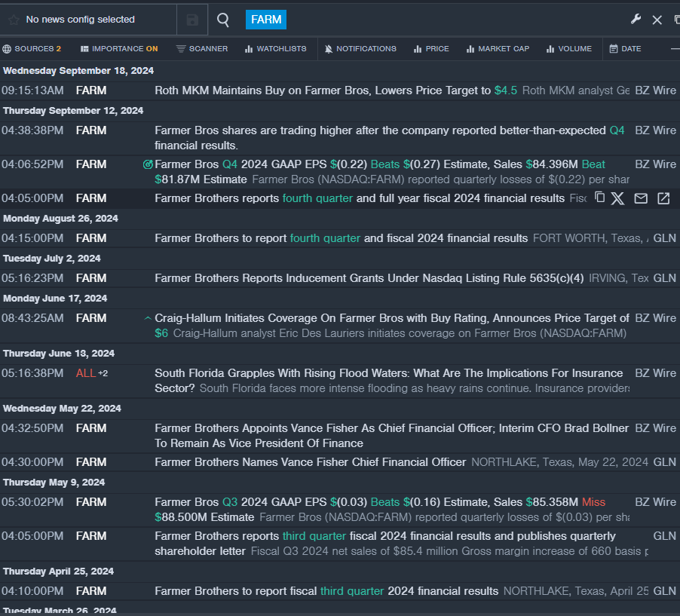The width and height of the screenshot is (680, 616).
Task: Open settings via the wrench icon
Action: (636, 20)
